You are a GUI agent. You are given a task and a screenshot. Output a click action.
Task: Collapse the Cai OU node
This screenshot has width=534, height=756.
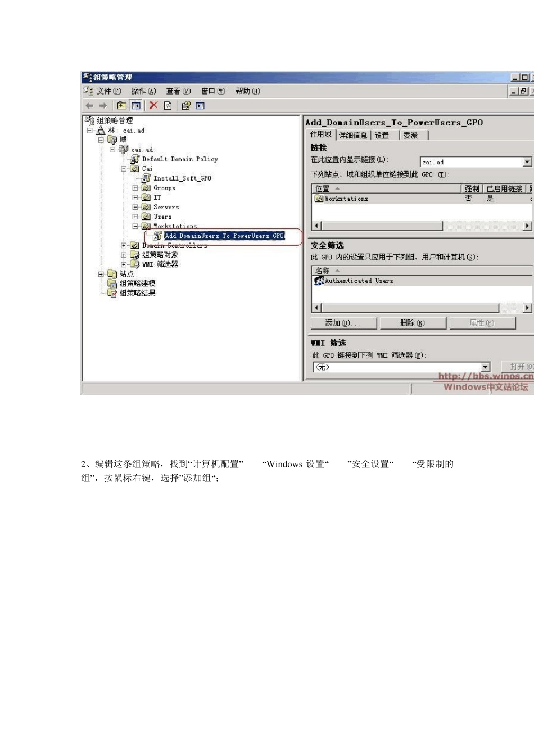(x=124, y=169)
